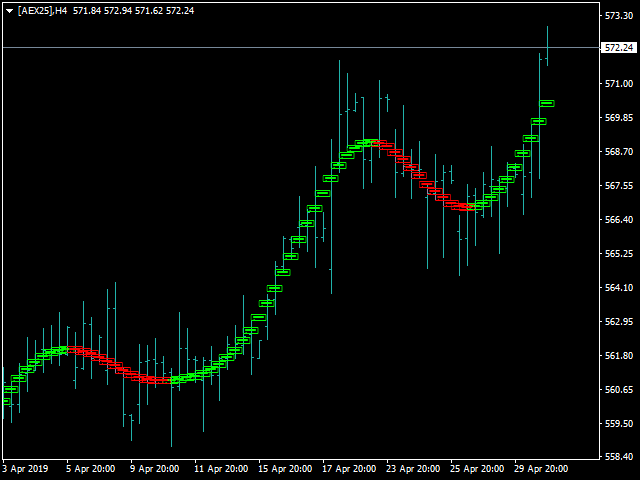Viewport: 640px width, 480px height.
Task: Select the [AEX25],H4 chart title
Action: (x=42, y=11)
